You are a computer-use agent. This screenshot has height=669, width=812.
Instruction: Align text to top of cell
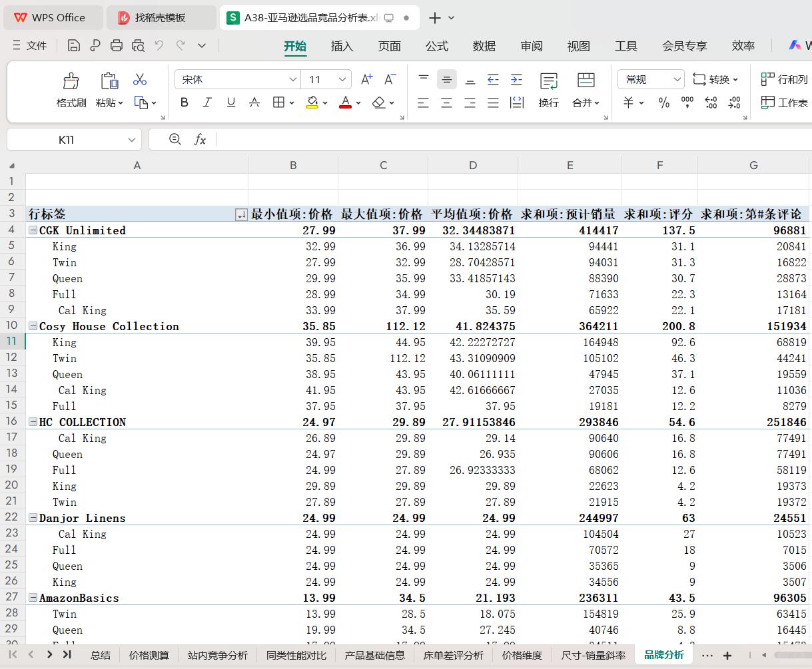424,79
